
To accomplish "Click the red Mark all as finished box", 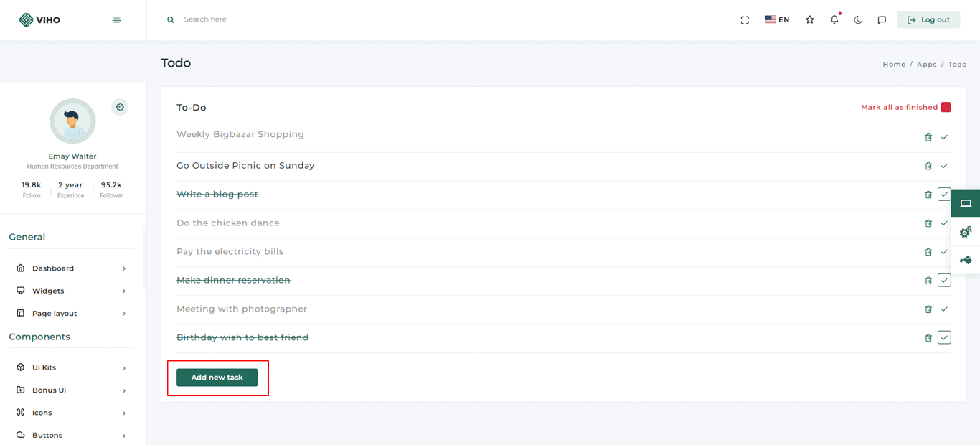I will [946, 107].
